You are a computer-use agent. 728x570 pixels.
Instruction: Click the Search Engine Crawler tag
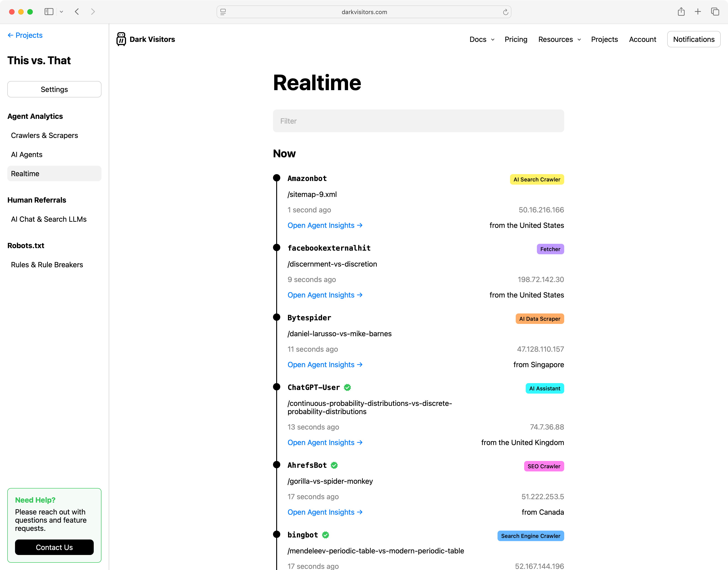pos(531,536)
